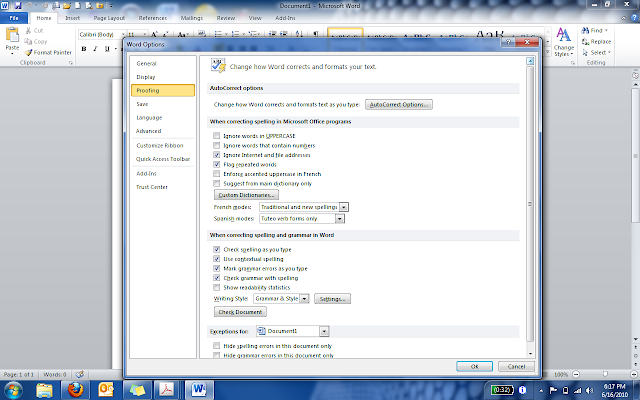Click the Grow Font icon

[x=155, y=34]
